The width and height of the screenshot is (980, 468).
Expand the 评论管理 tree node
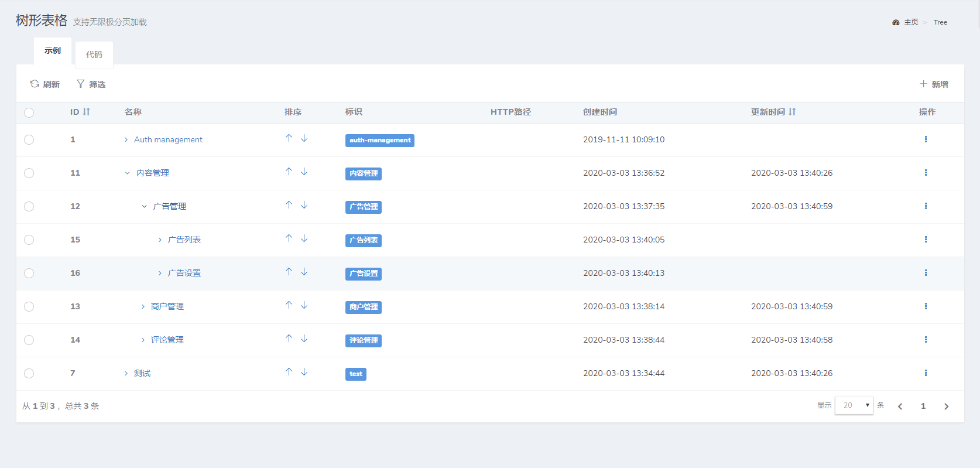(143, 340)
